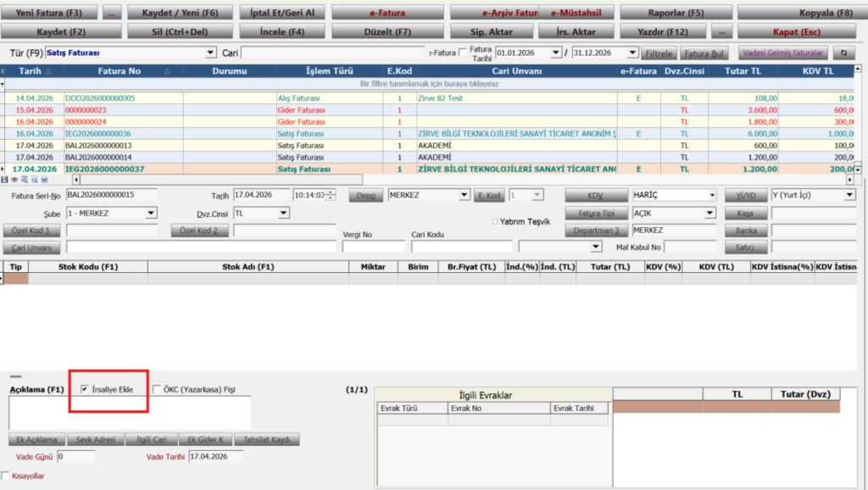Open the e-Müstahsil menu button

point(576,13)
